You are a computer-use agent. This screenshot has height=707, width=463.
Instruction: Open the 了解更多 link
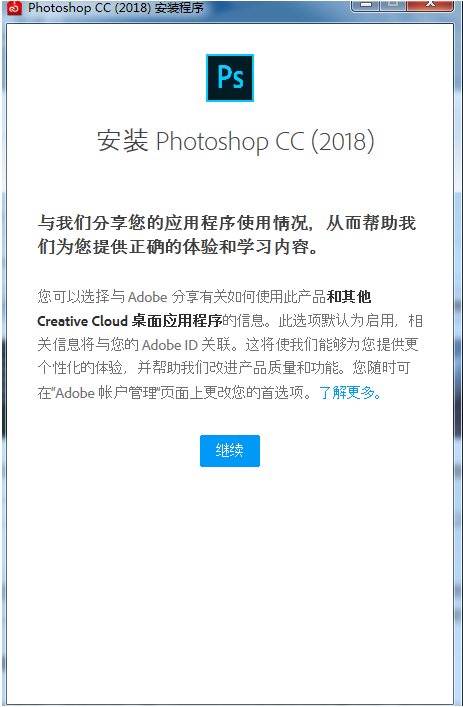click(x=350, y=392)
